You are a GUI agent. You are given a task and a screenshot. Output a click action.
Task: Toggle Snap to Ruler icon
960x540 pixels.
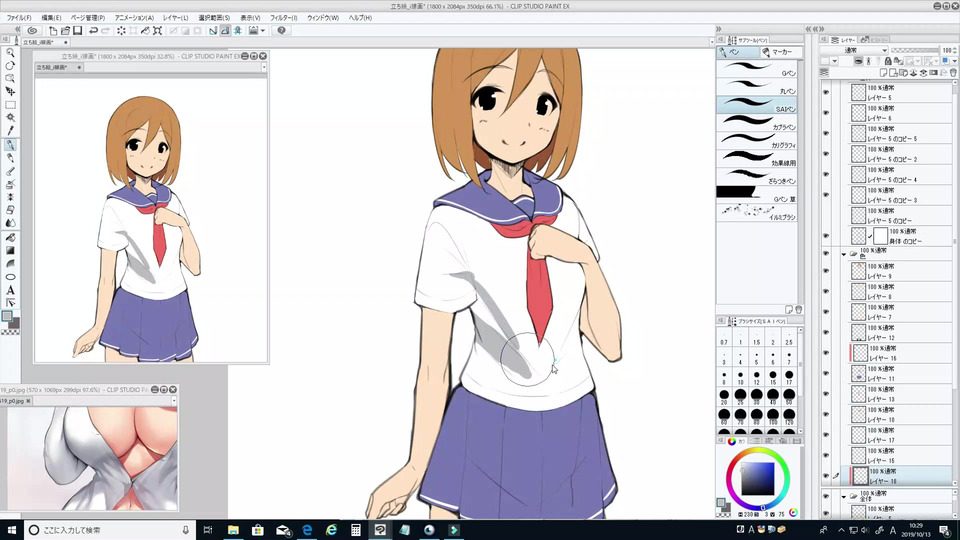click(212, 31)
